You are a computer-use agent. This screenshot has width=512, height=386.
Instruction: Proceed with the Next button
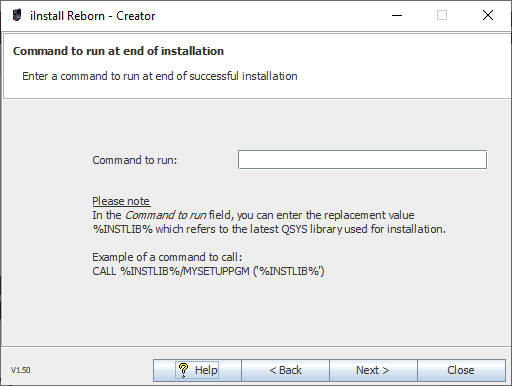click(x=373, y=370)
